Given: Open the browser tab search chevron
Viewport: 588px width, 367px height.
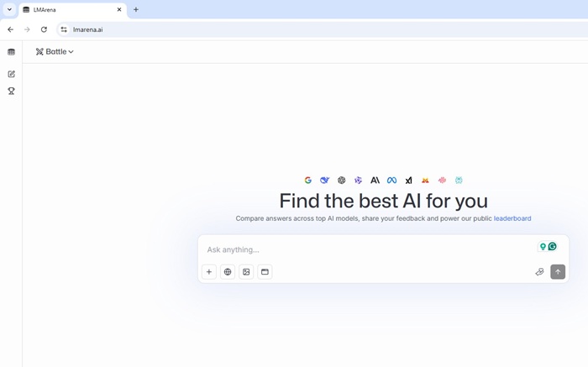Looking at the screenshot, I should pos(8,9).
